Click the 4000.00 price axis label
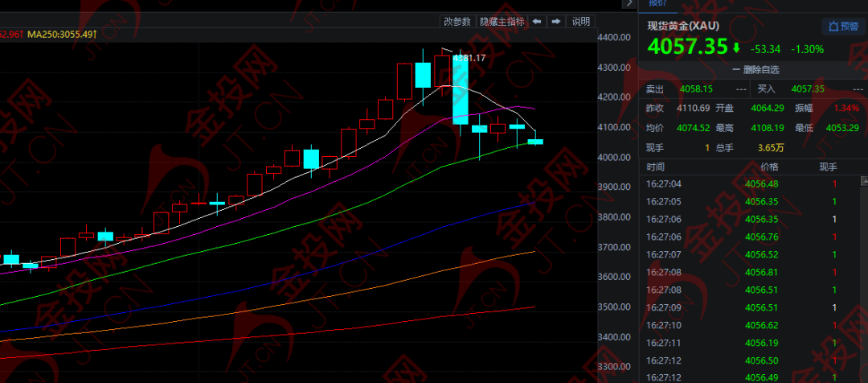The height and width of the screenshot is (383, 868). click(x=615, y=158)
